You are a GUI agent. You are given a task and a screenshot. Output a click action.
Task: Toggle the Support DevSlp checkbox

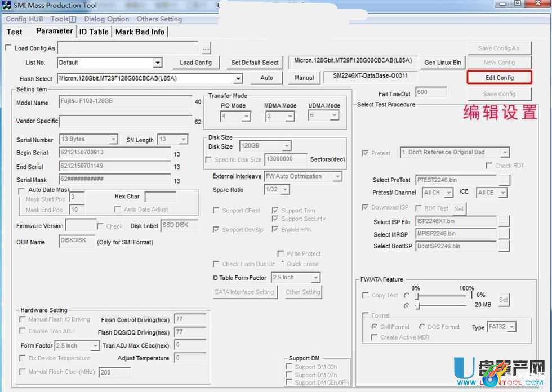coord(216,229)
